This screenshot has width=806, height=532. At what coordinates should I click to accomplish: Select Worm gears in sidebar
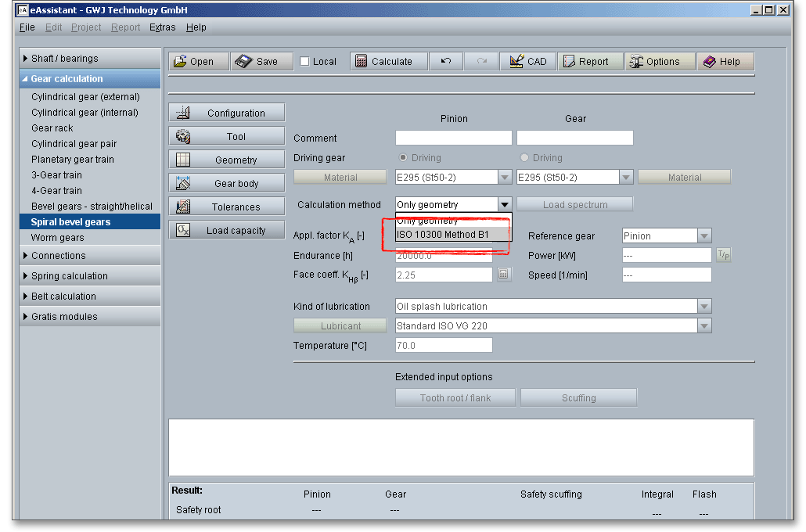click(58, 238)
